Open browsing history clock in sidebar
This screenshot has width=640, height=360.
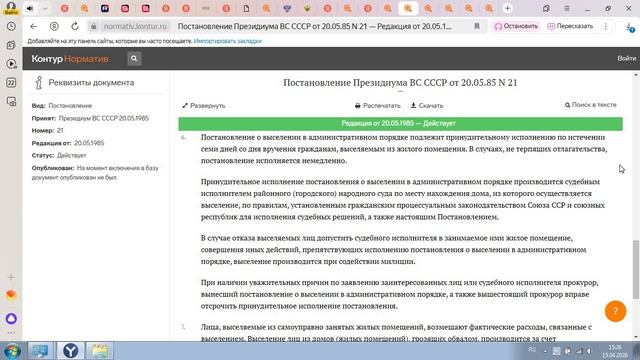pos(11,27)
